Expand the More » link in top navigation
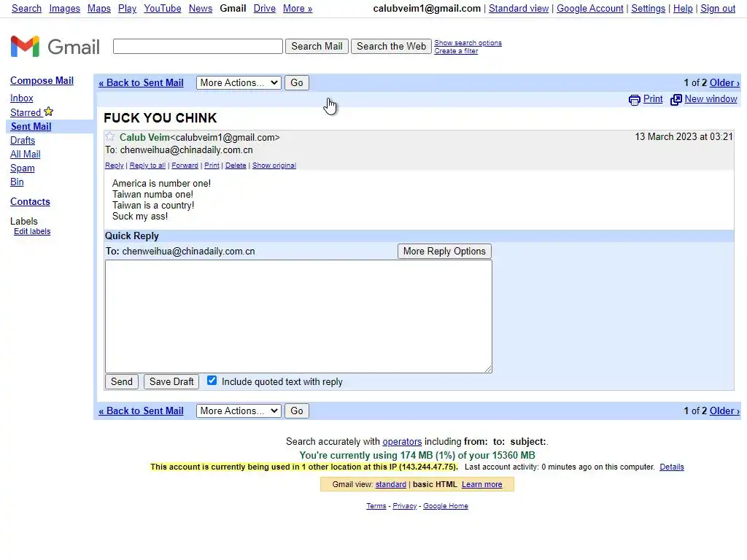The height and width of the screenshot is (560, 747). (298, 9)
